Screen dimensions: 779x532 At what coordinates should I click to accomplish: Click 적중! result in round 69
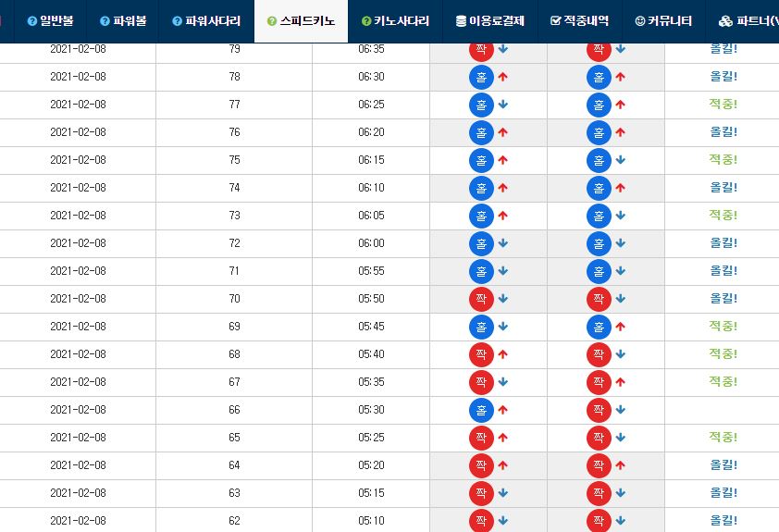[723, 327]
